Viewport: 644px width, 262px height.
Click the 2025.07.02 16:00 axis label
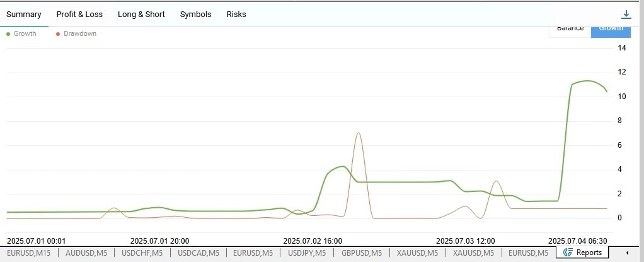[313, 241]
